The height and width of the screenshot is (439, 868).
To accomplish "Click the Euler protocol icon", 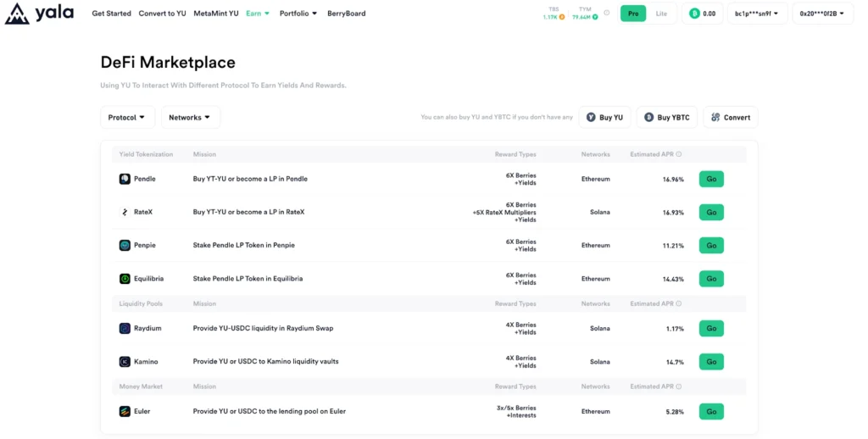I will pos(125,411).
